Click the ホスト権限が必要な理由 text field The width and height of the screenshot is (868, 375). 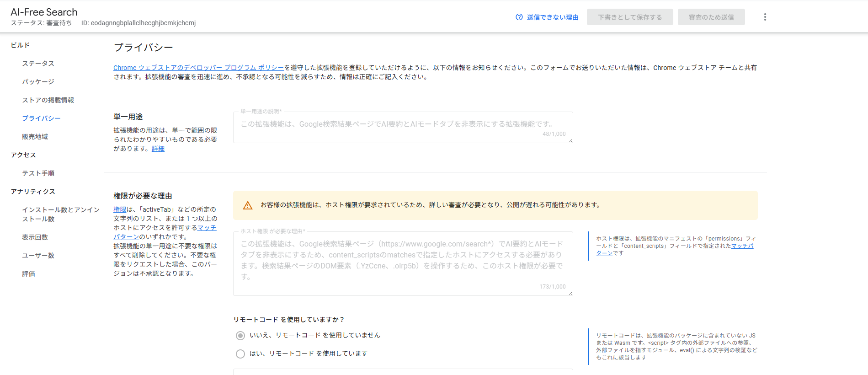pos(403,263)
